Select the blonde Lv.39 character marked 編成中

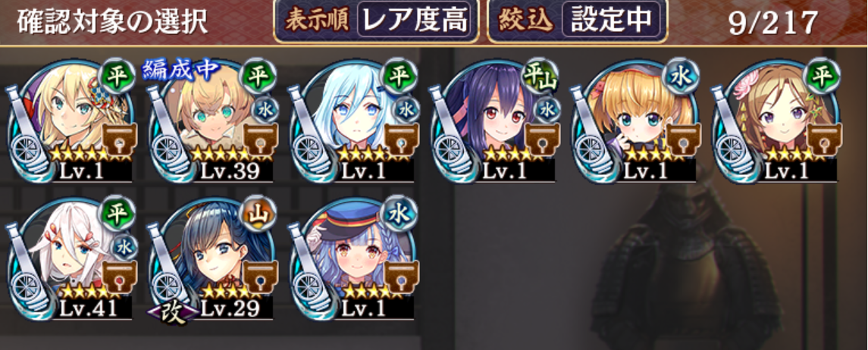pyautogui.click(x=212, y=120)
